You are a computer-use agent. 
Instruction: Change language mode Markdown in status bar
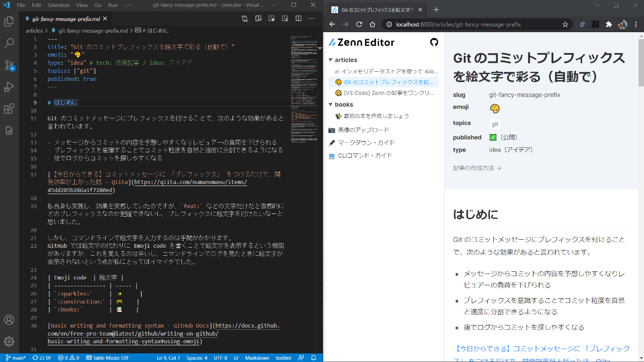pyautogui.click(x=257, y=358)
